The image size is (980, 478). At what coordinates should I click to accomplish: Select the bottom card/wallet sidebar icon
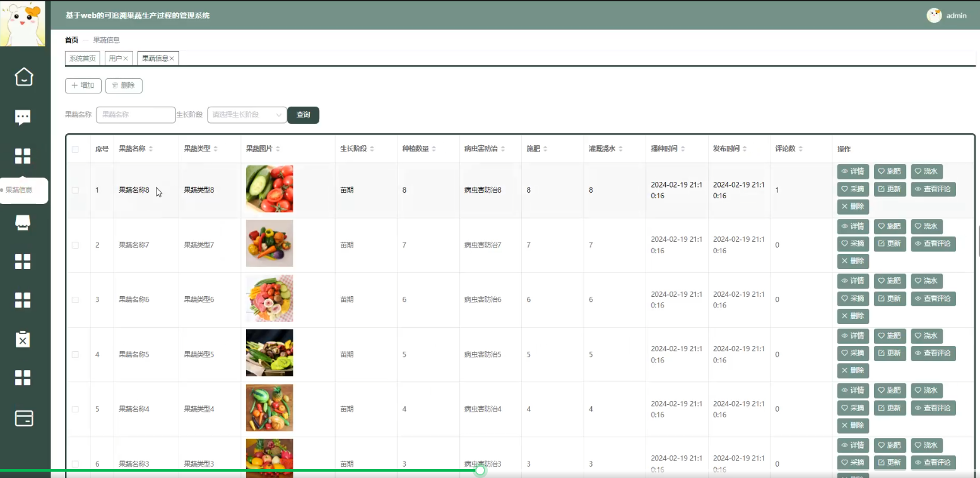point(23,418)
